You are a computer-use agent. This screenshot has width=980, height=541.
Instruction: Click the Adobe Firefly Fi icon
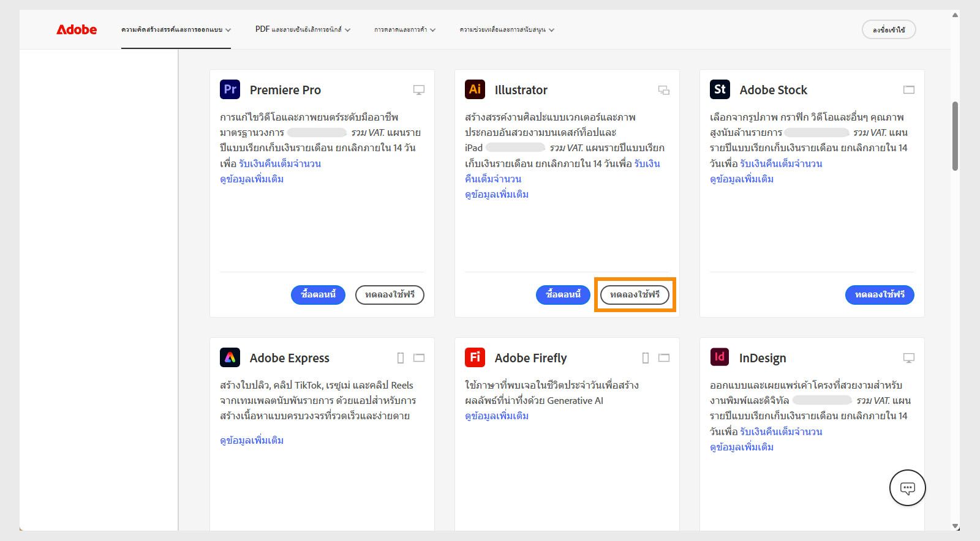pyautogui.click(x=475, y=357)
